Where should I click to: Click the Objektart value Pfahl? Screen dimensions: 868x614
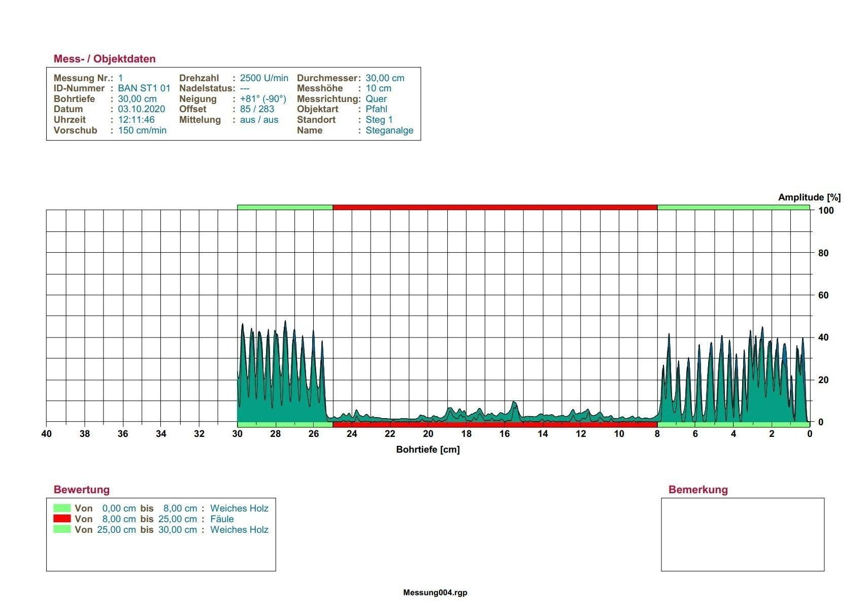[x=376, y=109]
